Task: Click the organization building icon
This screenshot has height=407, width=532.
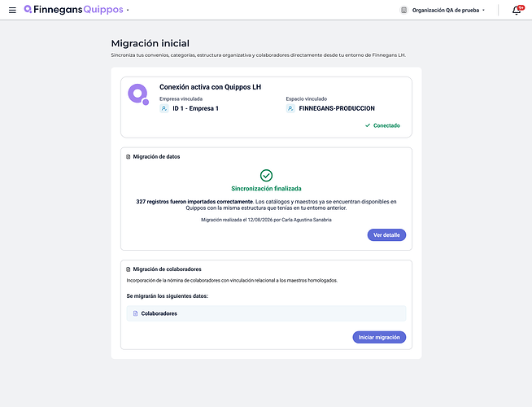Action: point(403,11)
